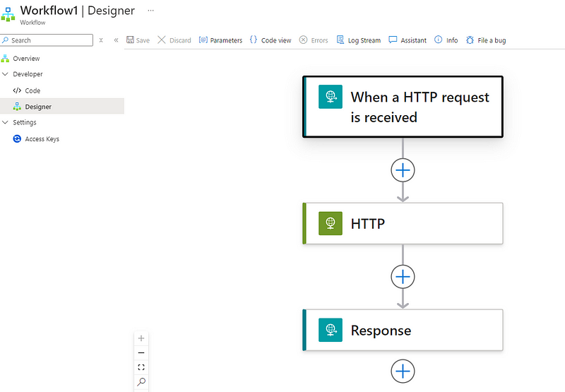Open Parameters from the toolbar
Screen dimensions: 565x392
[220, 40]
